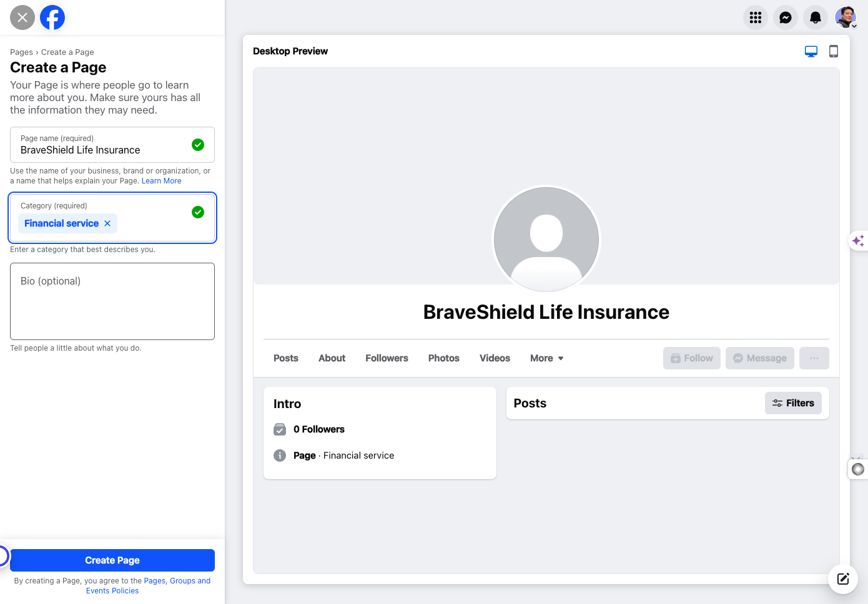Click the Intro heading in preview

(287, 404)
